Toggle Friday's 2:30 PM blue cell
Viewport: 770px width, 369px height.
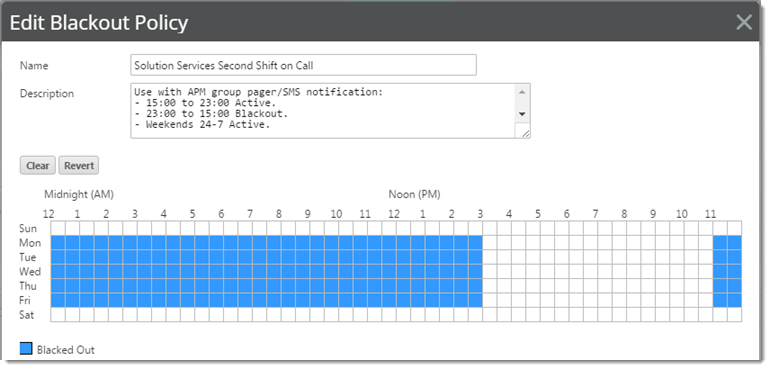[x=475, y=300]
